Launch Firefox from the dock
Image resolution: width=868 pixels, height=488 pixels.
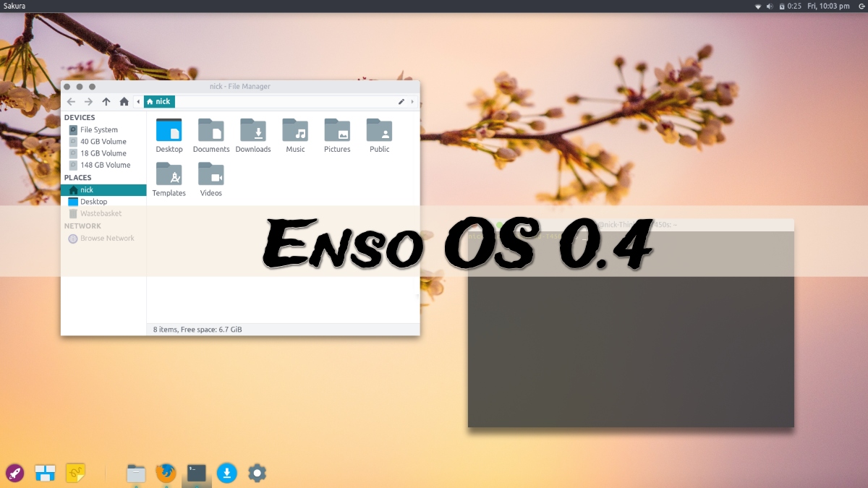click(x=166, y=474)
